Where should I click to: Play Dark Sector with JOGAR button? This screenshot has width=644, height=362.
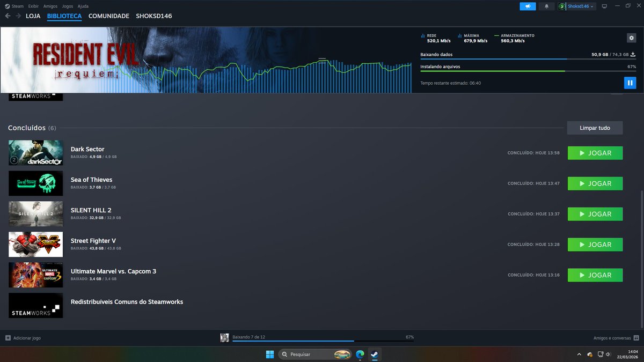pyautogui.click(x=595, y=153)
